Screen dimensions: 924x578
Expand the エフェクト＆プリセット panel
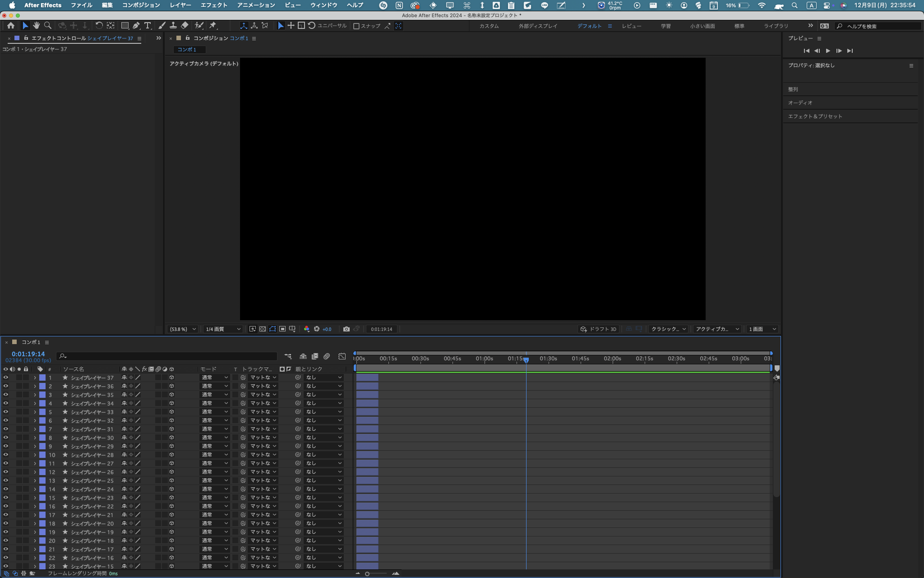point(815,117)
